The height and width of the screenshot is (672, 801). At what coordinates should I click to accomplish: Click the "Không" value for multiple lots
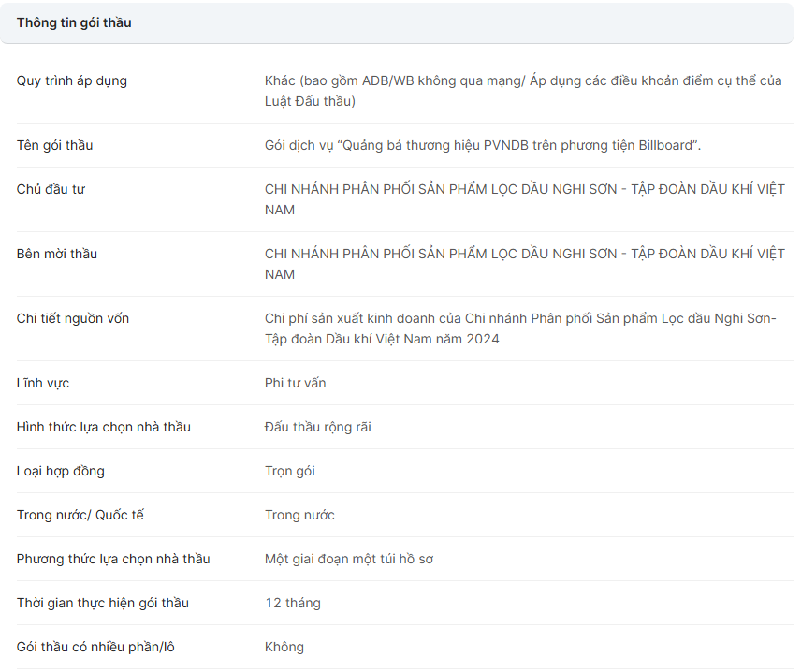pos(284,647)
